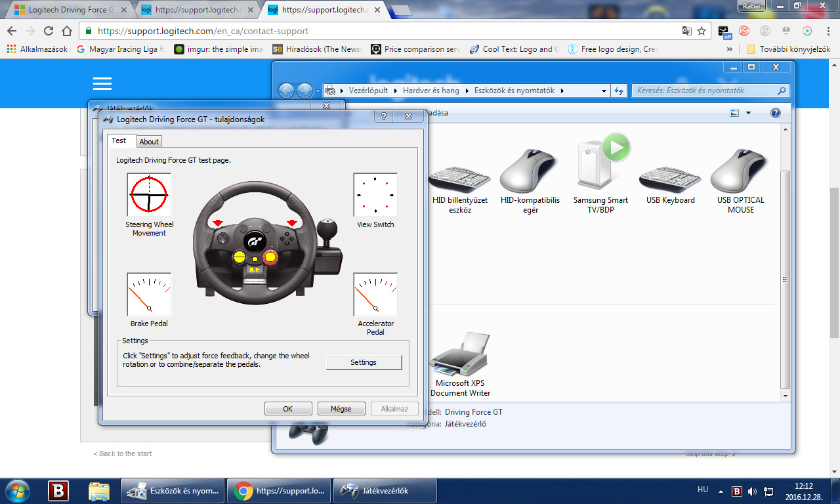Click the Accelerator Pedal gauge
Image resolution: width=840 pixels, height=504 pixels.
click(x=375, y=294)
